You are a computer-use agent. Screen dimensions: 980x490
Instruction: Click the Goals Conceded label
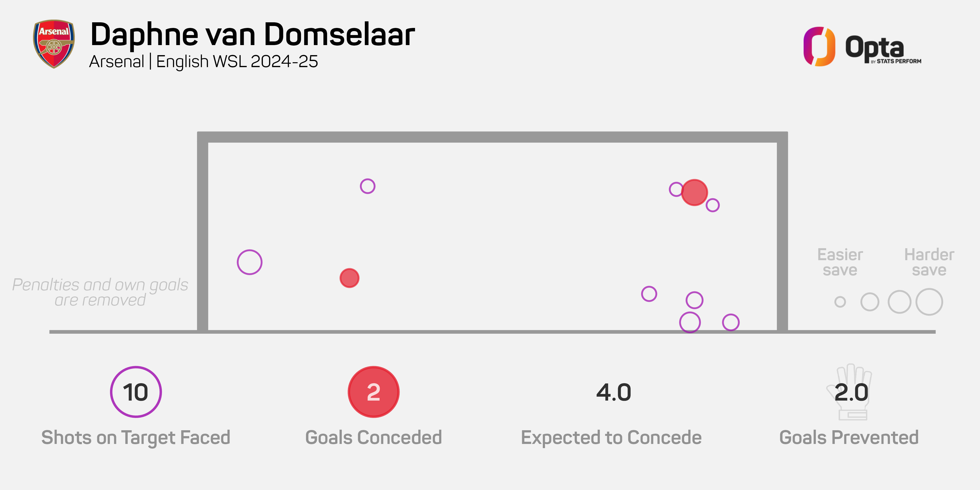(x=374, y=438)
